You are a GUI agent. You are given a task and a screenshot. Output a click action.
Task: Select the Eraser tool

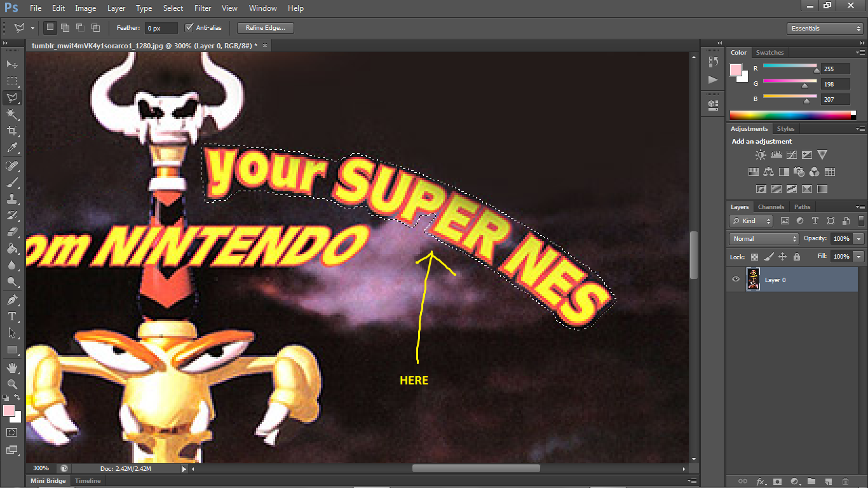point(12,232)
